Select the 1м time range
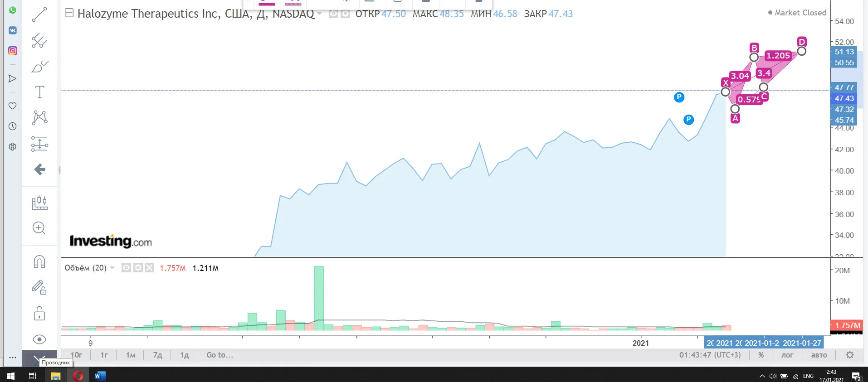Screen dimensions: 868x382 click(x=131, y=355)
